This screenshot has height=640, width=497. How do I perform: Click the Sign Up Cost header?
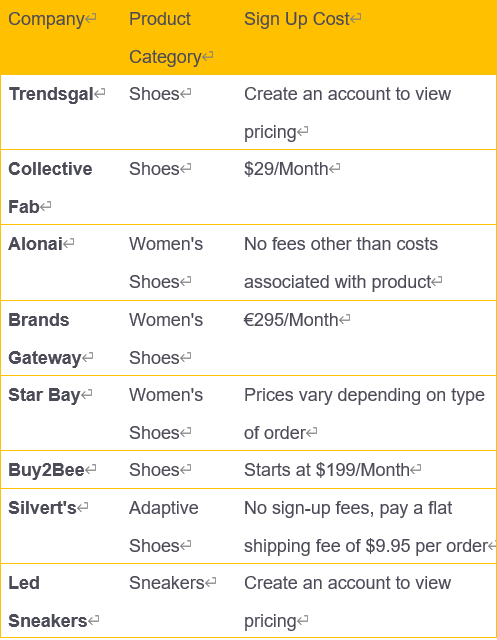tap(297, 19)
